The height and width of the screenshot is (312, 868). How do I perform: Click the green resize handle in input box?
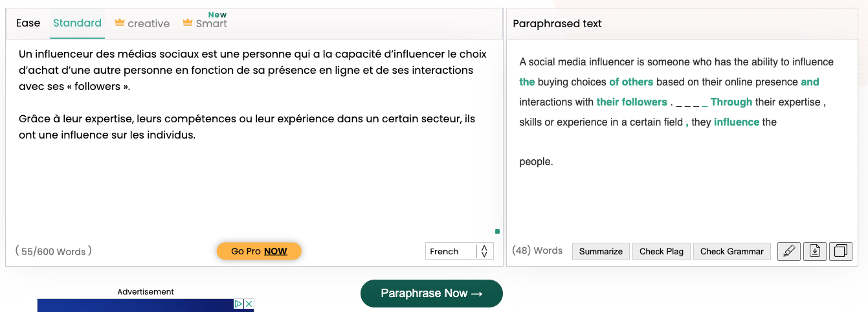pos(497,231)
